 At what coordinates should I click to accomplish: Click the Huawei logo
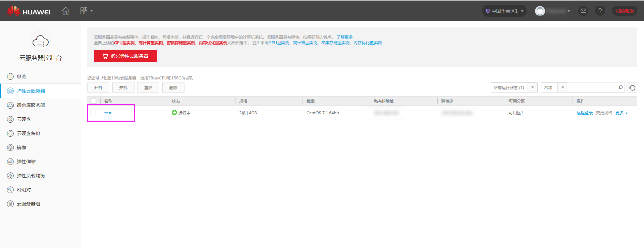pyautogui.click(x=29, y=11)
